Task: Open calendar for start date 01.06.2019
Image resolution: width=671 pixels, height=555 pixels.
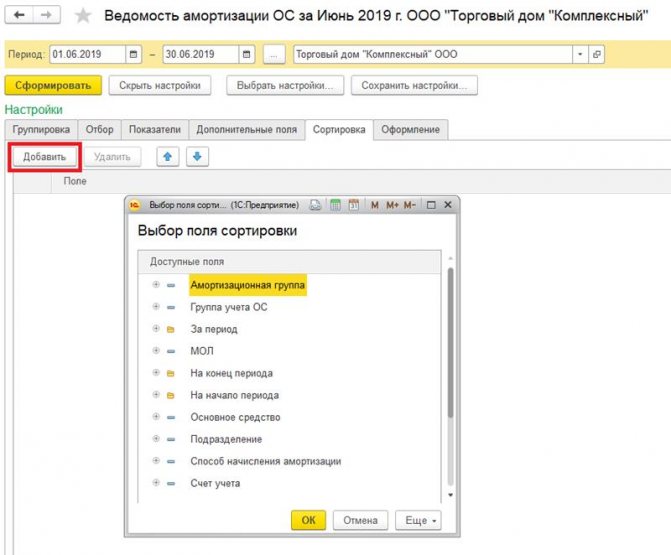Action: point(133,54)
